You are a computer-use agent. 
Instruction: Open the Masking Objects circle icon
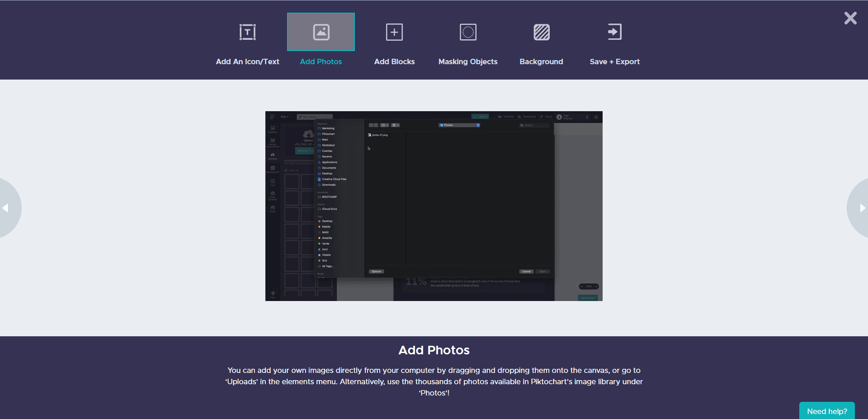point(468,32)
